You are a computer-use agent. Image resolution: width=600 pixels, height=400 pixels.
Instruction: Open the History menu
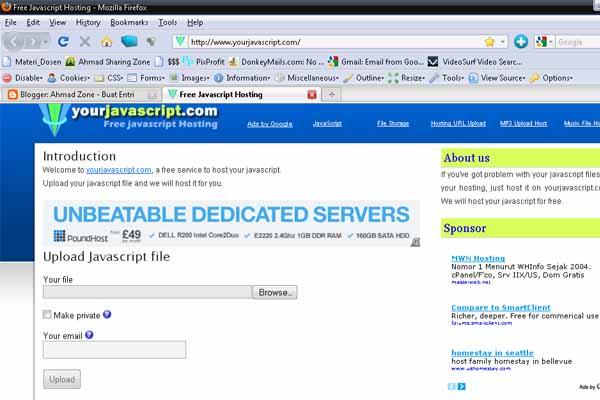point(88,23)
